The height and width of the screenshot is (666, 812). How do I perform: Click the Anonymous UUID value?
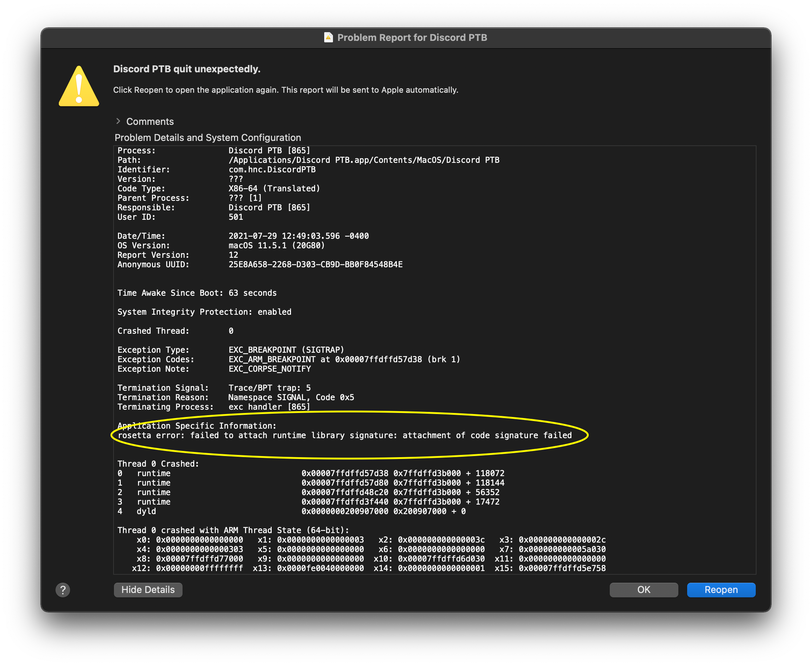(315, 265)
